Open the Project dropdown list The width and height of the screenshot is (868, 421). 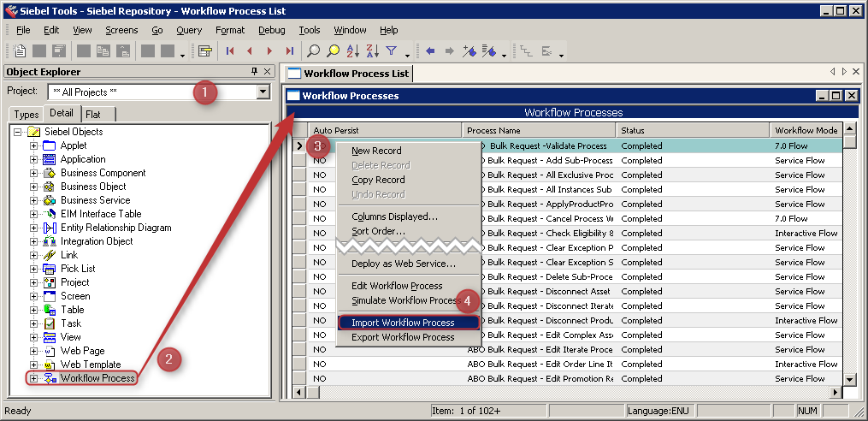coord(263,92)
